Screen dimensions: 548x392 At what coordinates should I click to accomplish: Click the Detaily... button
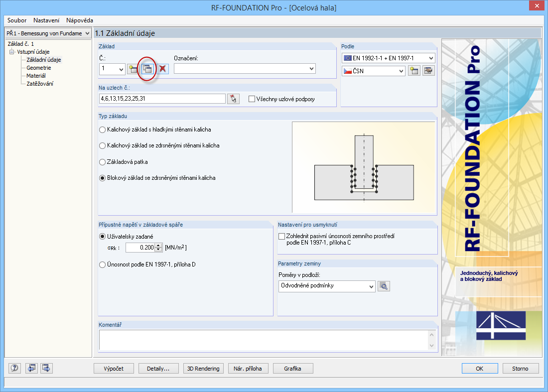click(x=158, y=369)
